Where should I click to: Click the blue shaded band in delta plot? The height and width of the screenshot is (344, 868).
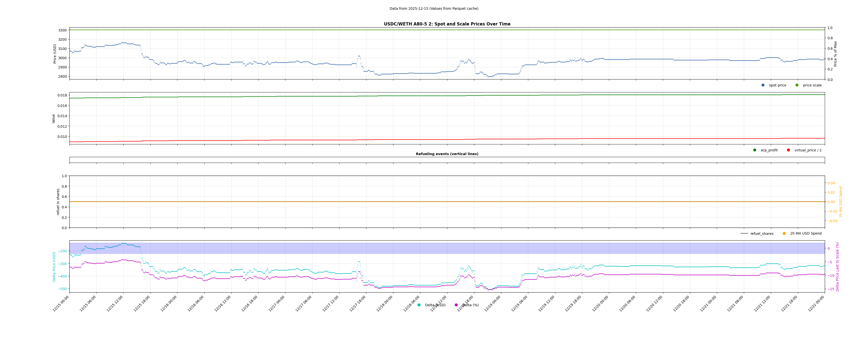[438, 248]
